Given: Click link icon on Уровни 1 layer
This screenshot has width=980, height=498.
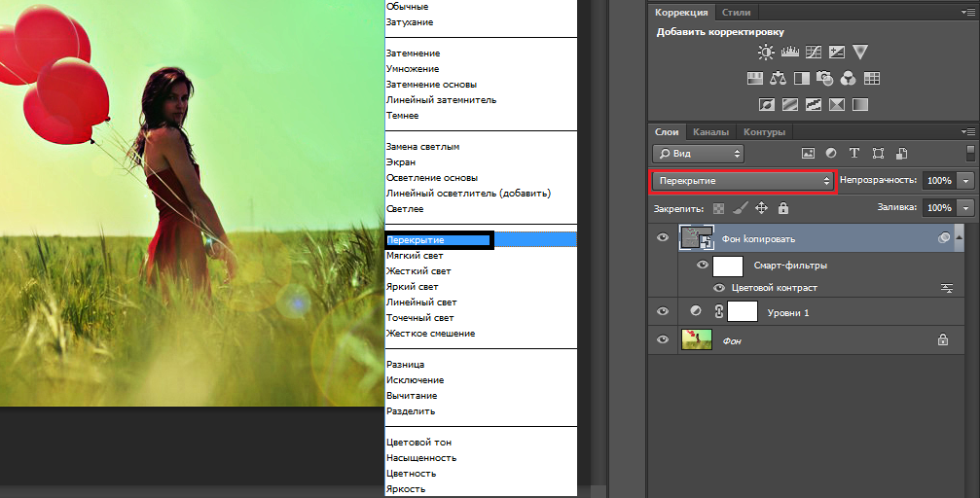Looking at the screenshot, I should [719, 310].
